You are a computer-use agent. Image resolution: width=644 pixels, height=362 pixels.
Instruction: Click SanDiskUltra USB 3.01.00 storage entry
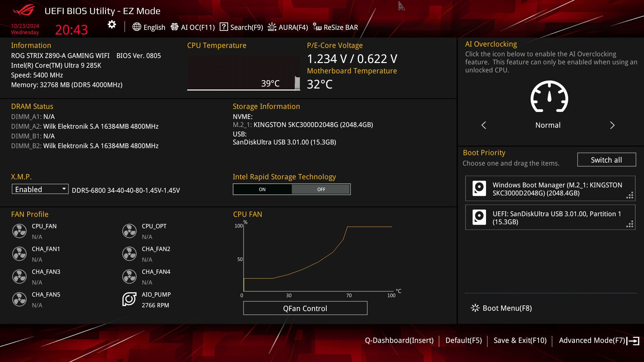coord(284,142)
